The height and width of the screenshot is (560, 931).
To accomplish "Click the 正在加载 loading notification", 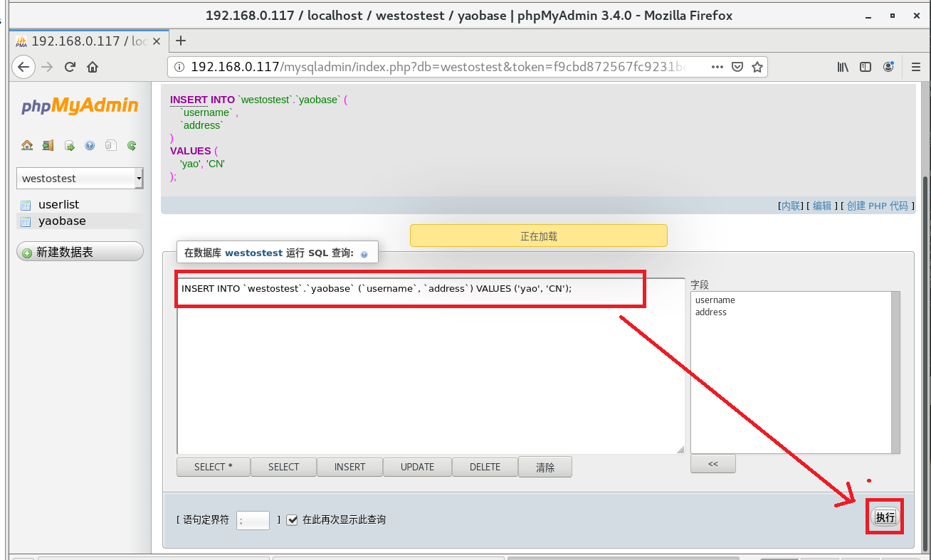I will [x=539, y=236].
